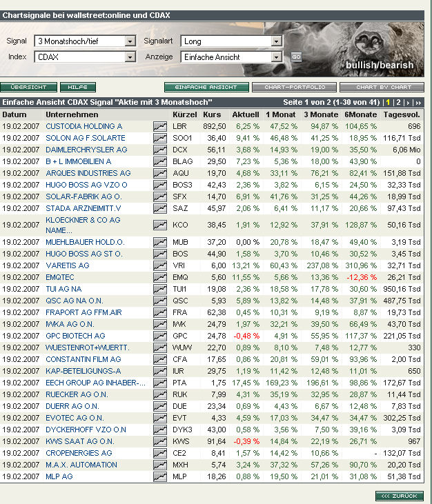Image resolution: width=432 pixels, height=504 pixels.
Task: Switch to the Chart-Portfolio view tab
Action: (294, 88)
